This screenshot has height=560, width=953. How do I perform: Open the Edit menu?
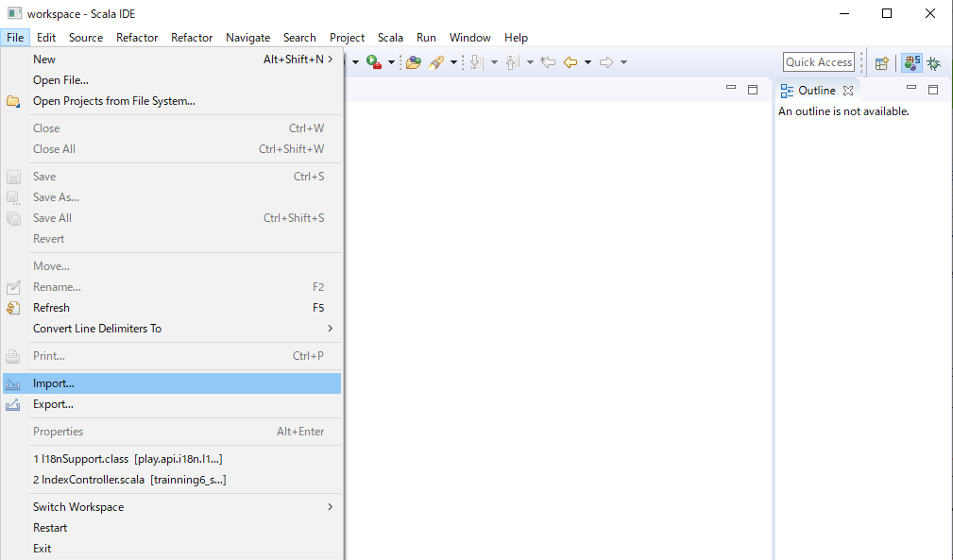coord(46,38)
